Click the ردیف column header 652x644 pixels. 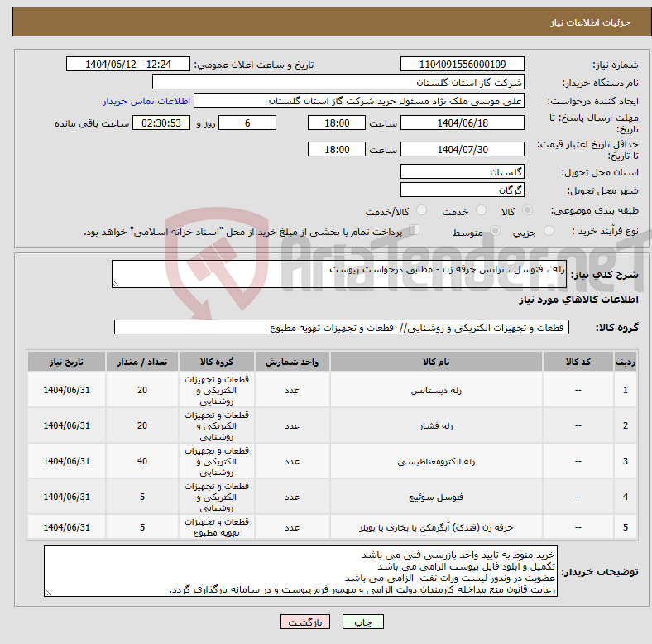626,362
